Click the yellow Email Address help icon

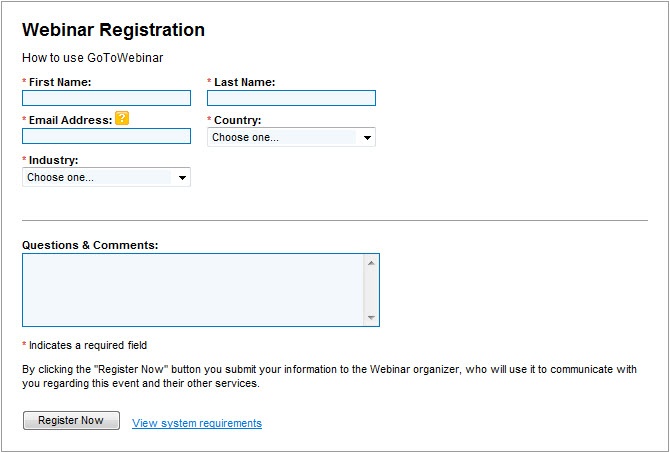(122, 119)
